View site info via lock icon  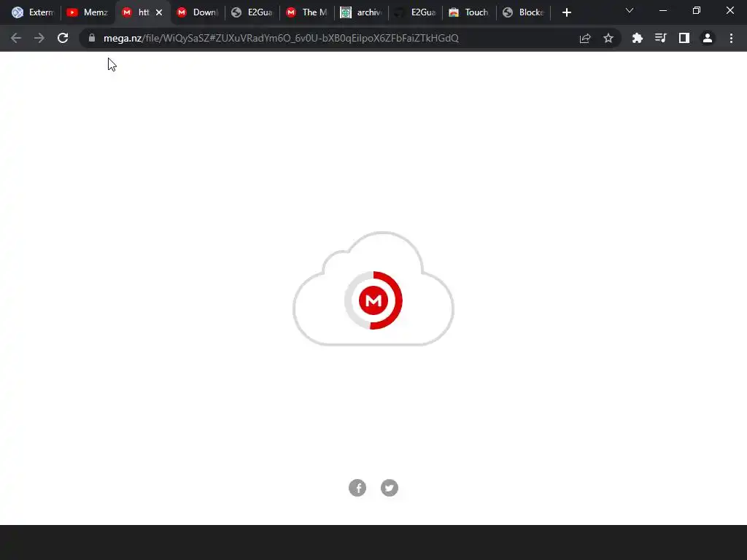click(92, 38)
